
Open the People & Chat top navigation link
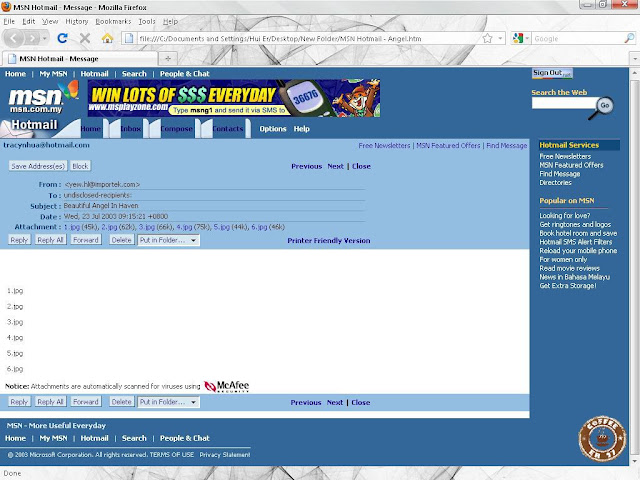click(184, 74)
